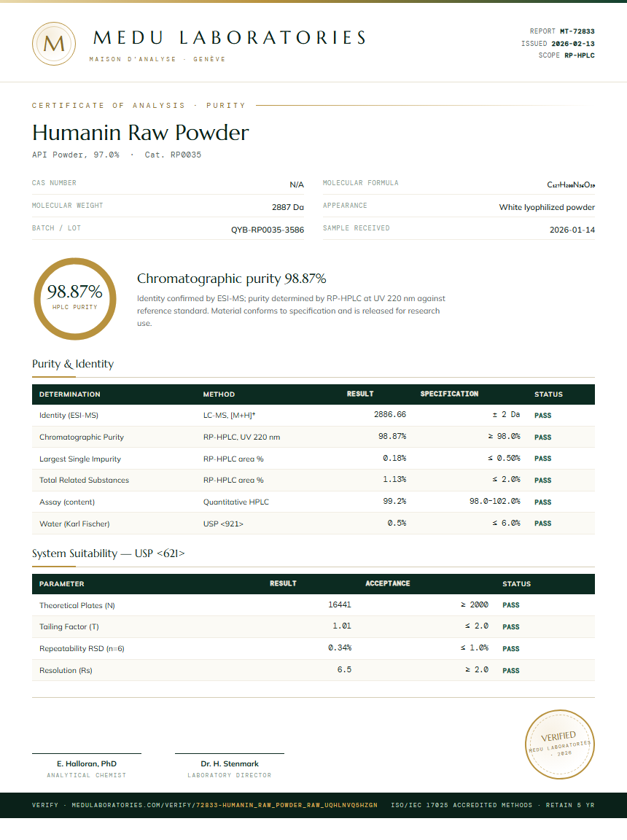Viewport: 627px width, 840px height.
Task: Click the System Suitability — USP <621> heading
Action: 108,553
